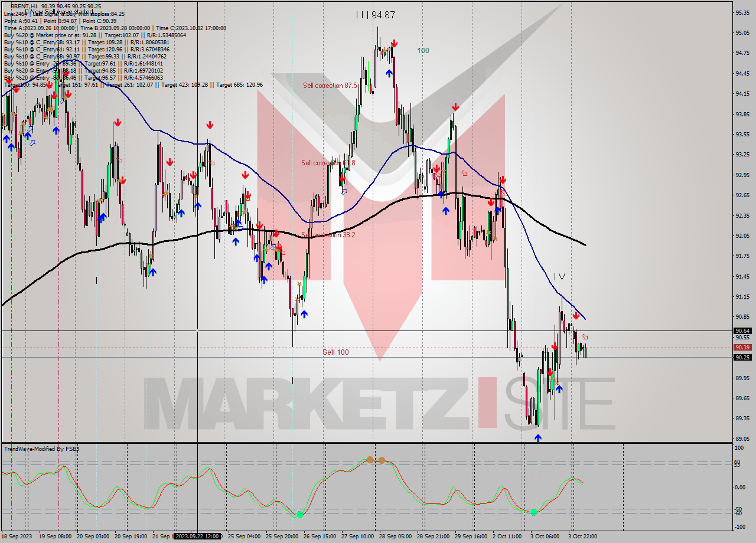Screen dimensions: 756x543
Task: Click the '2 Oct 11:00' time axis label
Action: 507,537
